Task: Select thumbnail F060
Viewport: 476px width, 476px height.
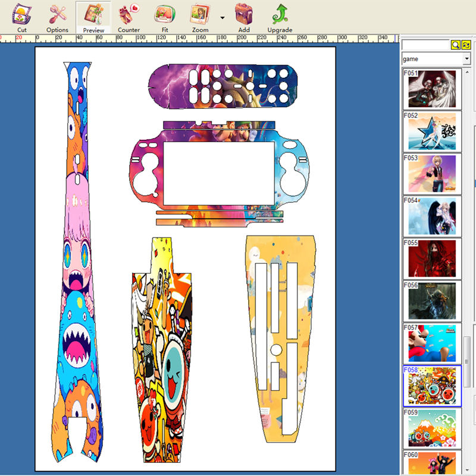Action: 432,463
